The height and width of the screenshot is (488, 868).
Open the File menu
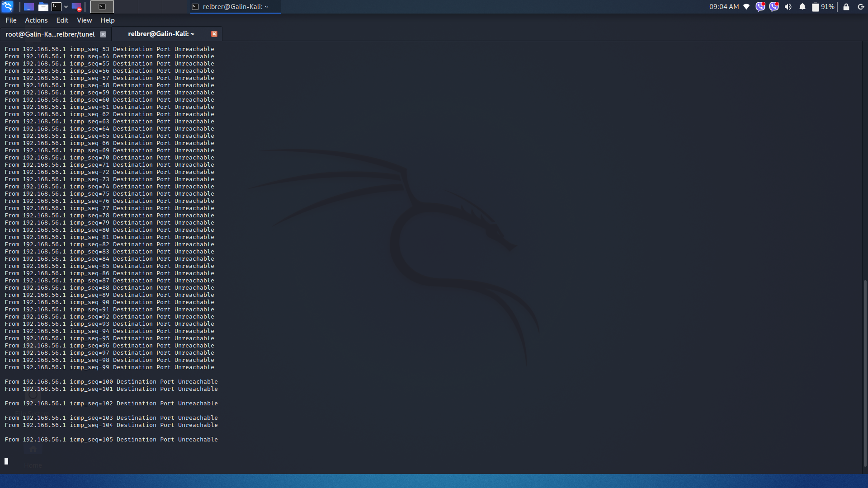11,20
